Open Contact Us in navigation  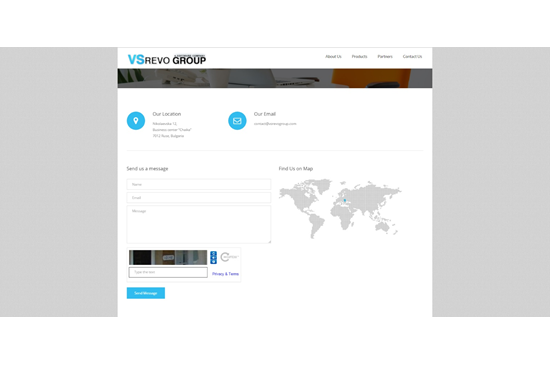412,56
